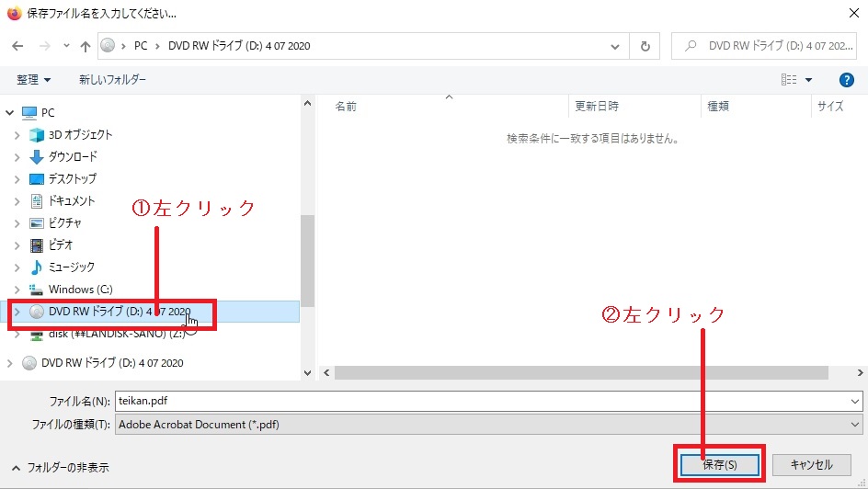Select Windows (C:) drive
This screenshot has height=489, width=868.
click(x=80, y=289)
